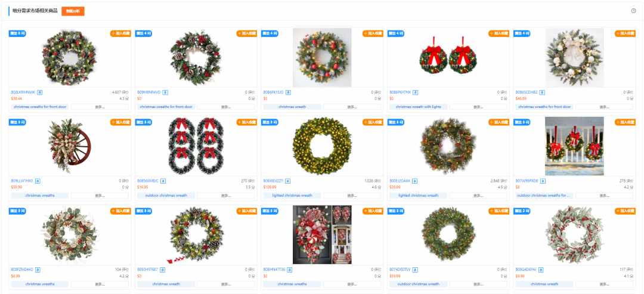Viewport: 644px width, 294px height.
Task: Add the two red-bow wreaths product to favorites
Action: [499, 33]
